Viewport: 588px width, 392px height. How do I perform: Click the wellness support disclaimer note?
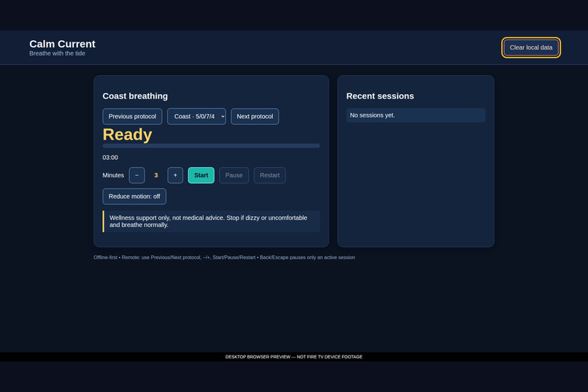211,221
